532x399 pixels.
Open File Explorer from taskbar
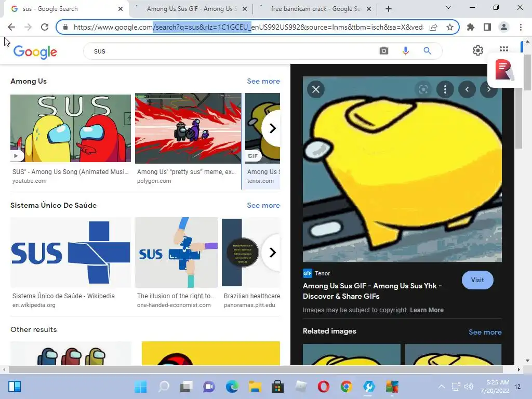[255, 387]
